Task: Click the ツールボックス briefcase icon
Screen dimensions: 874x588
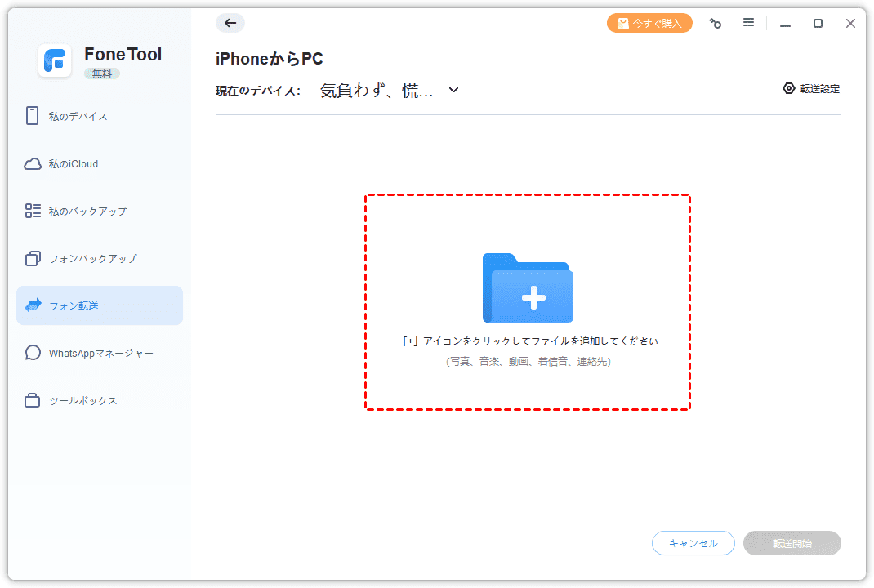Action: [x=33, y=401]
